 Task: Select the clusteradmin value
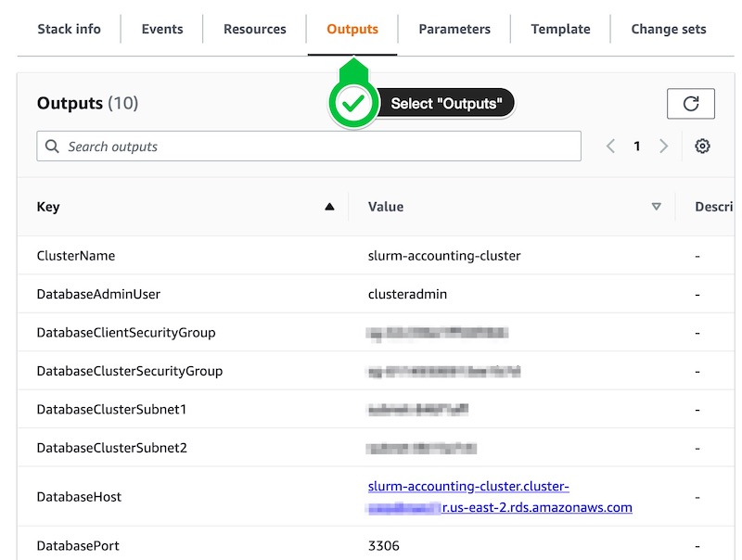[407, 294]
